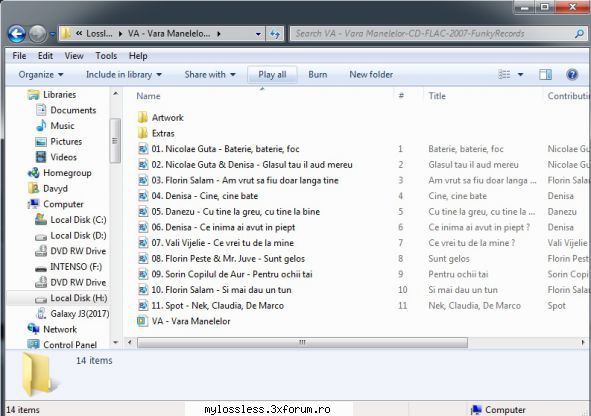Viewport: 591px width, 416px height.
Task: Click the Play all button
Action: point(272,75)
